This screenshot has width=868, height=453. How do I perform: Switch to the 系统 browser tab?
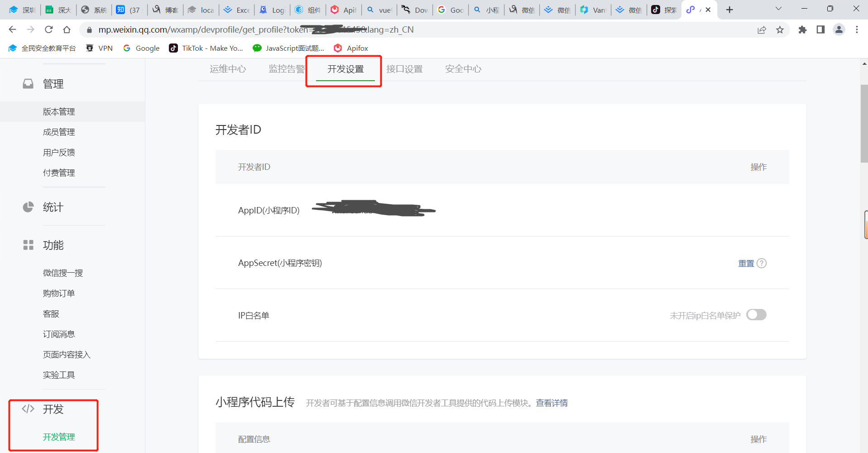(x=94, y=10)
